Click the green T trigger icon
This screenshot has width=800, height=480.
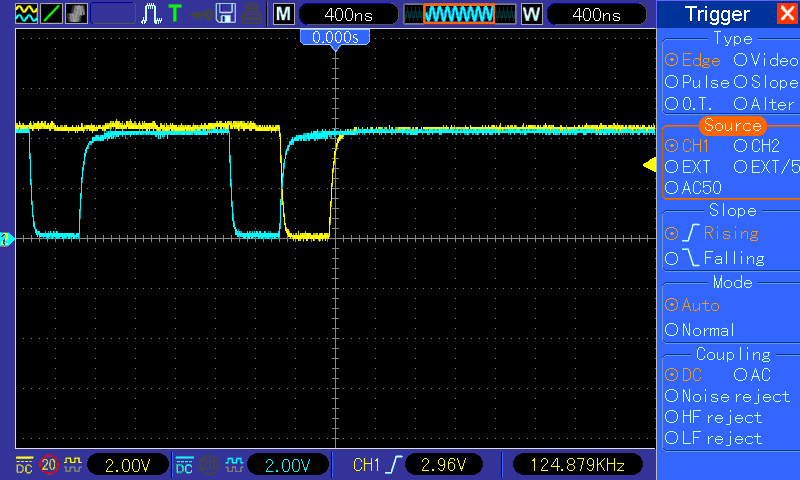pos(175,13)
